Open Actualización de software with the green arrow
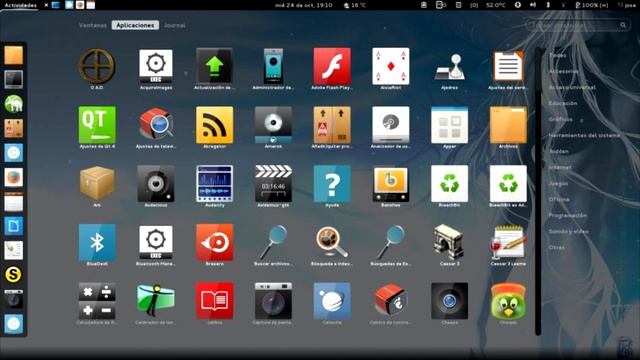This screenshot has width=640, height=360. (214, 66)
